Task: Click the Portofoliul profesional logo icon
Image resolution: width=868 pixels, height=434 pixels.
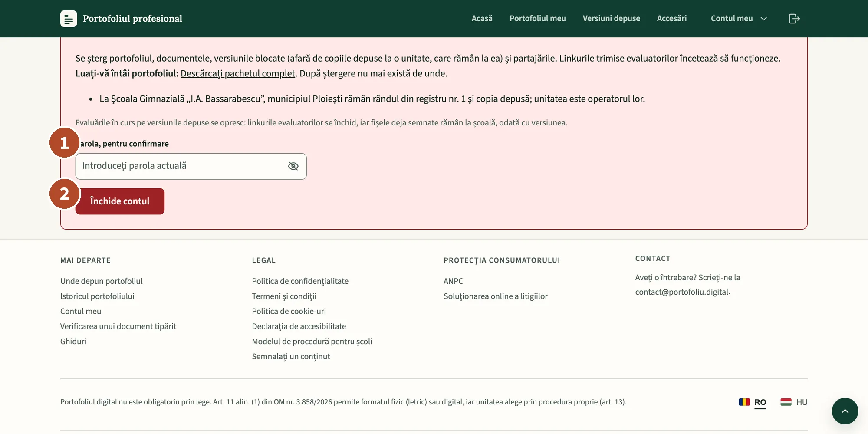Action: pyautogui.click(x=69, y=19)
